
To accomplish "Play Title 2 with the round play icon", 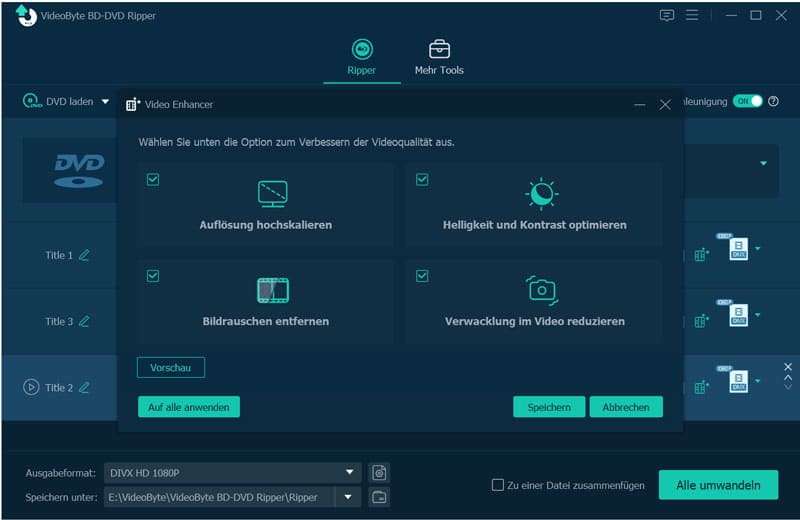I will tap(31, 387).
